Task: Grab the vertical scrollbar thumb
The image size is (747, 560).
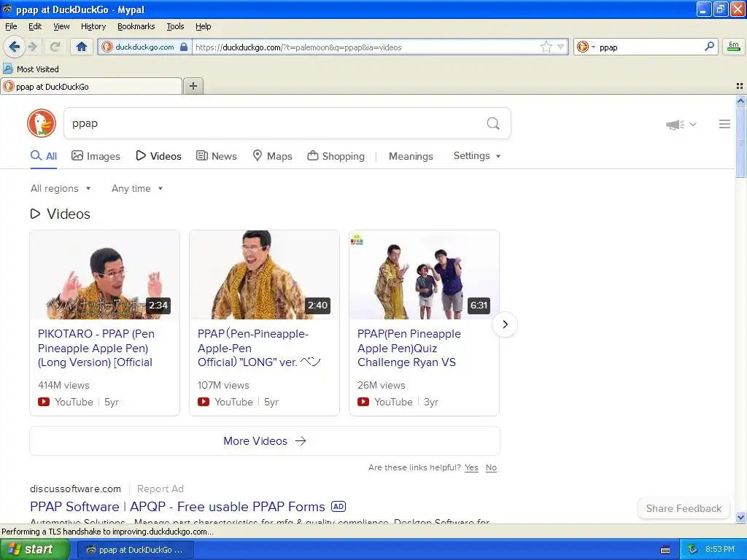Action: coord(740,142)
